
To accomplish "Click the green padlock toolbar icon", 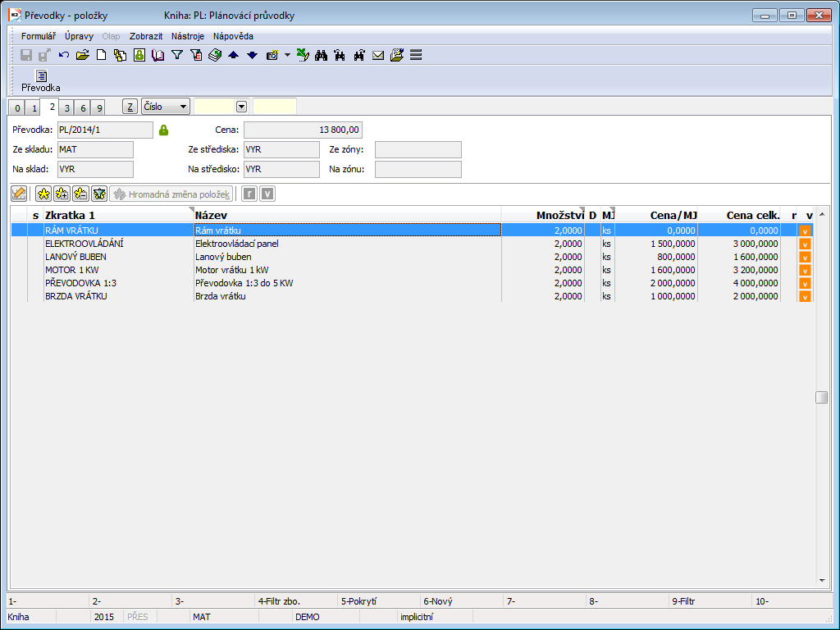I will tap(139, 55).
